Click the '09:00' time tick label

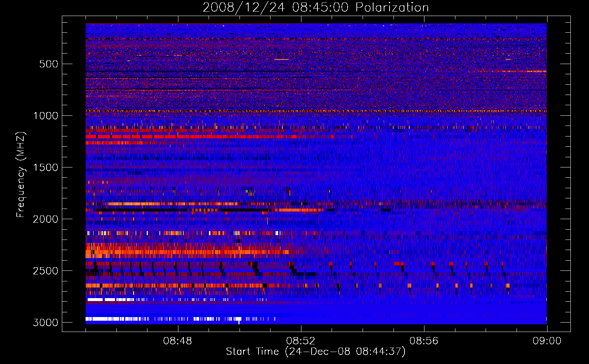click(547, 341)
